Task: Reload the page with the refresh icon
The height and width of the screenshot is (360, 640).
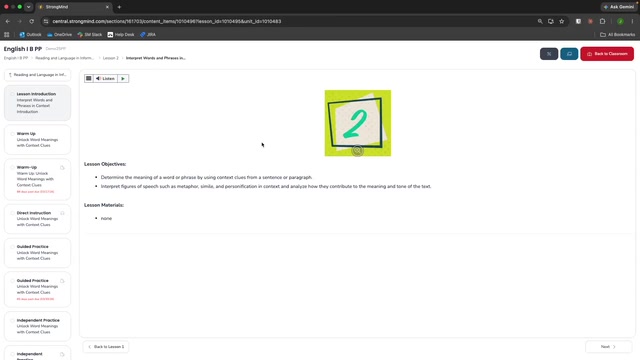Action: pyautogui.click(x=31, y=21)
